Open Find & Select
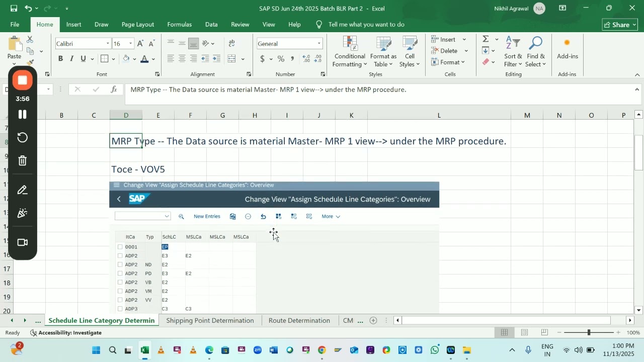This screenshot has width=644, height=362. [x=535, y=52]
